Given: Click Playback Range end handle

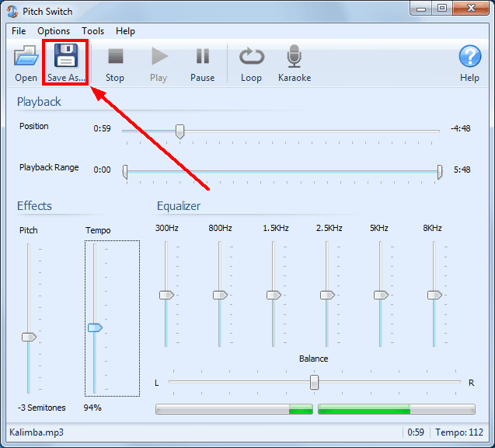Looking at the screenshot, I should click(440, 172).
